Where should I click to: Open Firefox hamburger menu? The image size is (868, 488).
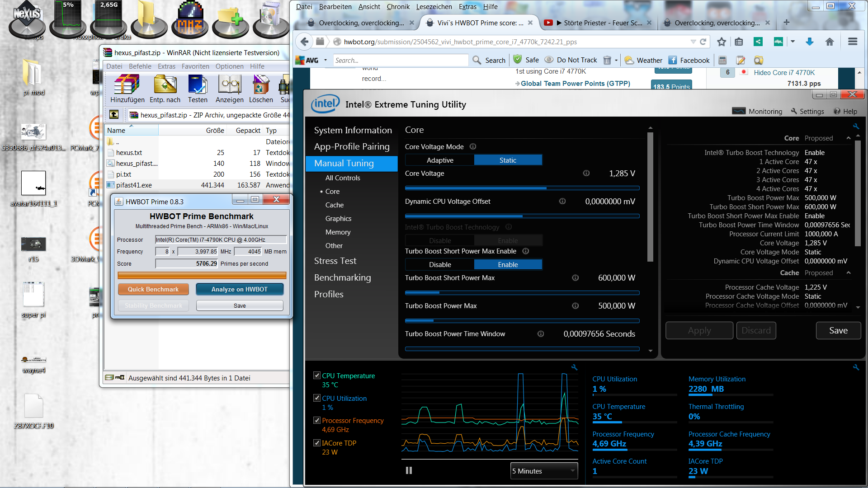pos(853,42)
